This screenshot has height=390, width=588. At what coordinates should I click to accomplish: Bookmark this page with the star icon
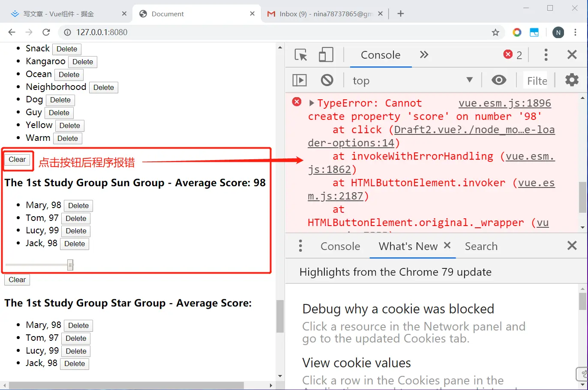pos(495,32)
